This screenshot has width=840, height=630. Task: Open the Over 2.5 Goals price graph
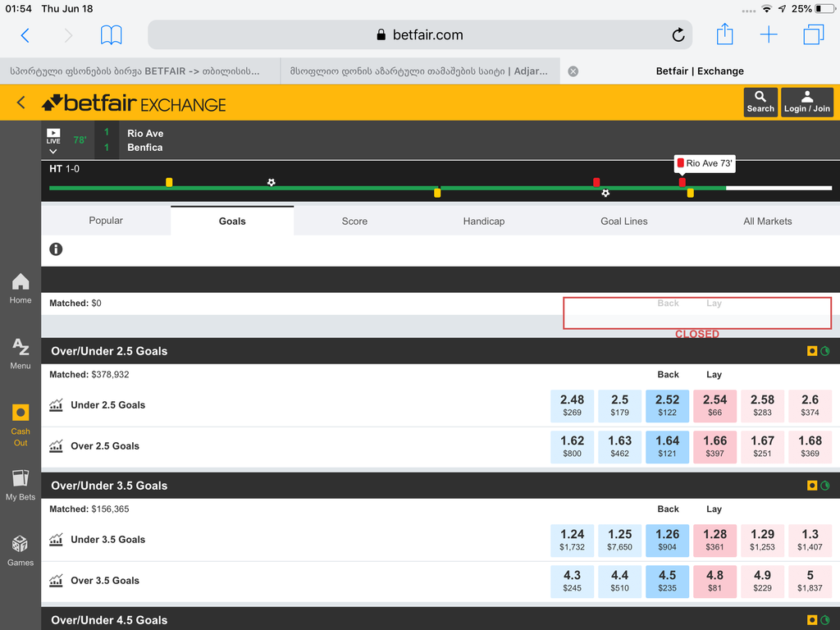click(57, 445)
